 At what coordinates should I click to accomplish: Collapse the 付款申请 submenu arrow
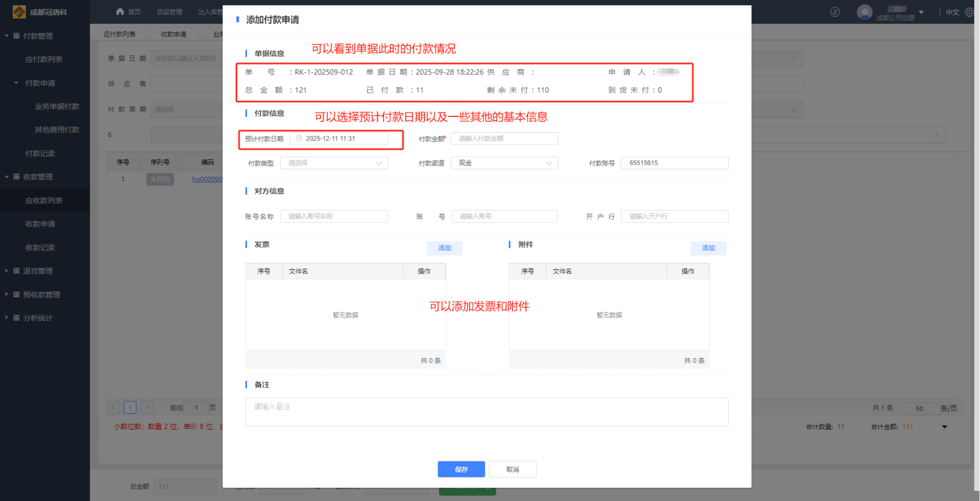click(x=16, y=83)
